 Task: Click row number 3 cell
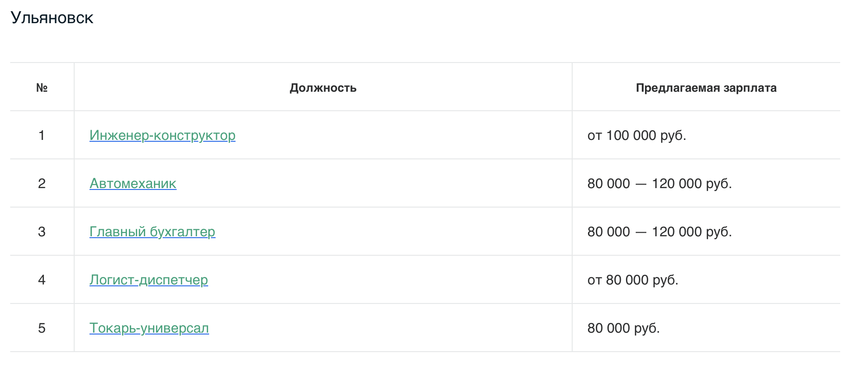(x=42, y=232)
